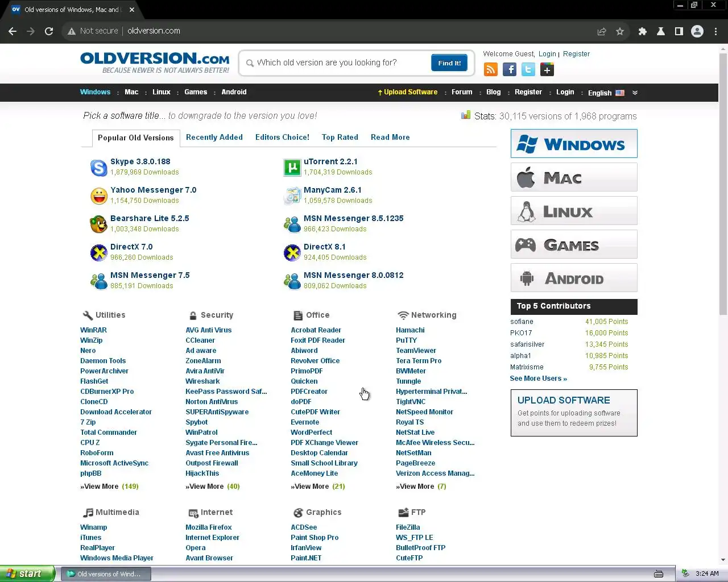The width and height of the screenshot is (728, 582).
Task: Click the ManyCam icon
Action: [292, 196]
